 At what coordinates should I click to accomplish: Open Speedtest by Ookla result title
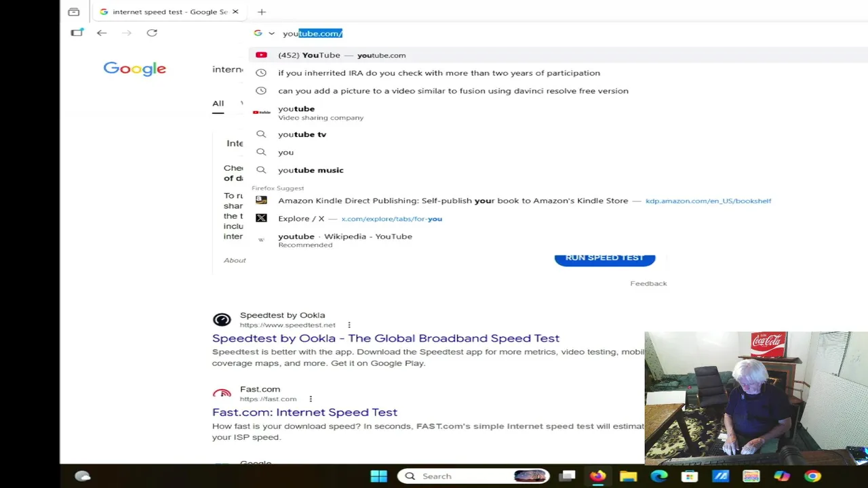click(385, 338)
